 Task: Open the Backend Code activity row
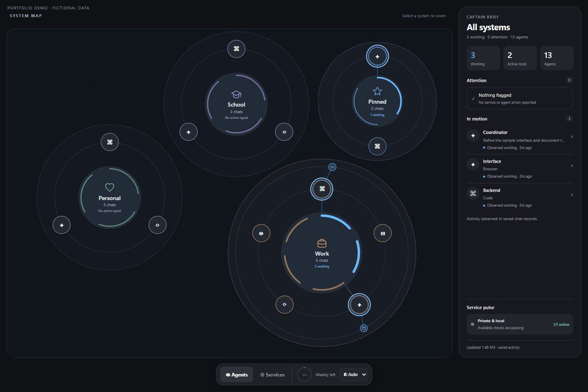[x=520, y=198]
